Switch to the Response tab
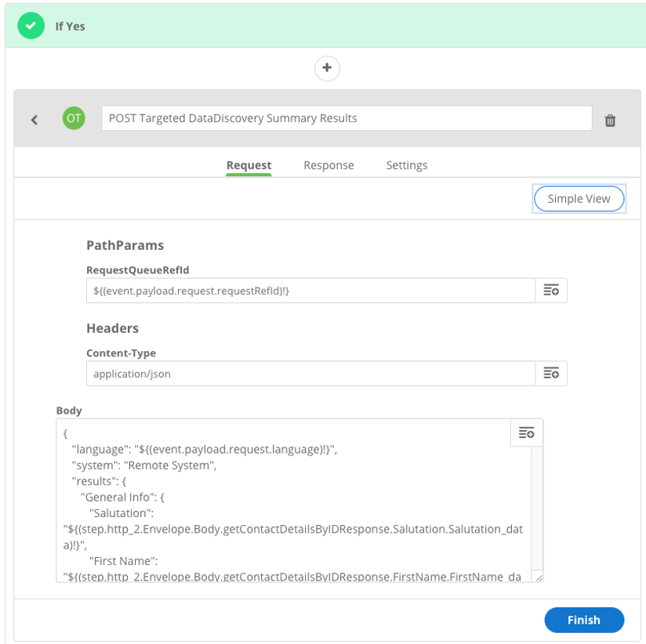This screenshot has width=646, height=644. [x=328, y=165]
